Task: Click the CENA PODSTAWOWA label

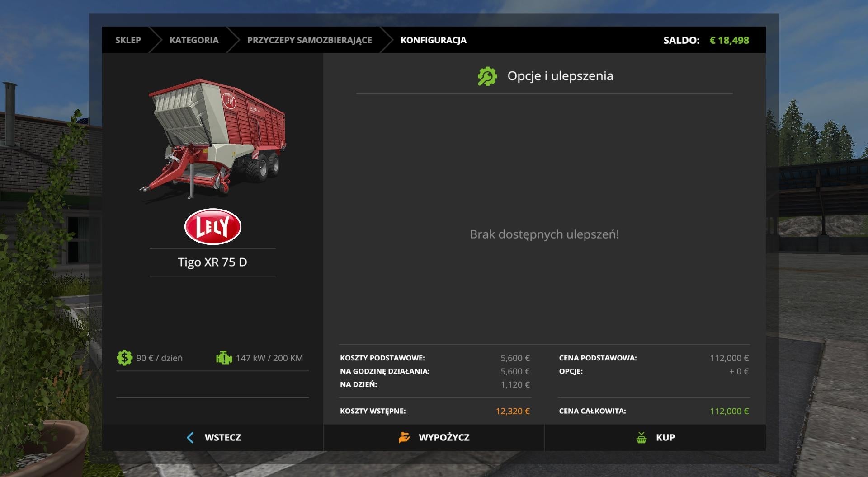Action: pyautogui.click(x=598, y=358)
